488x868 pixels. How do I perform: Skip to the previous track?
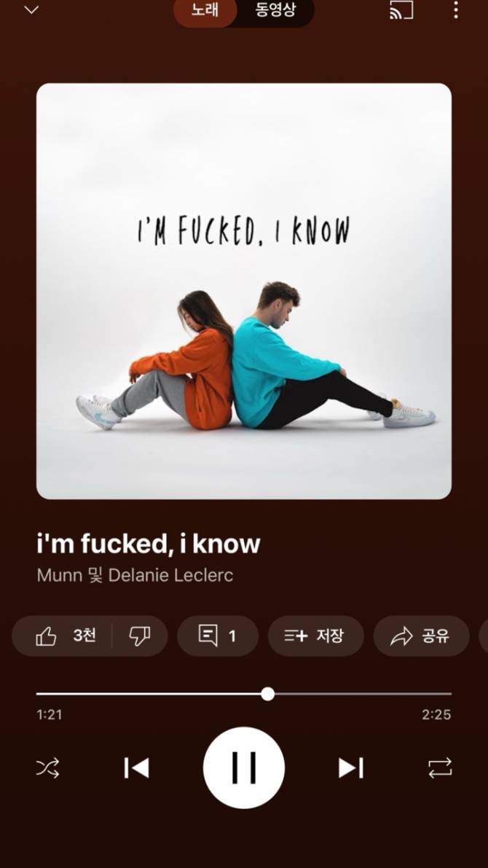click(x=136, y=768)
